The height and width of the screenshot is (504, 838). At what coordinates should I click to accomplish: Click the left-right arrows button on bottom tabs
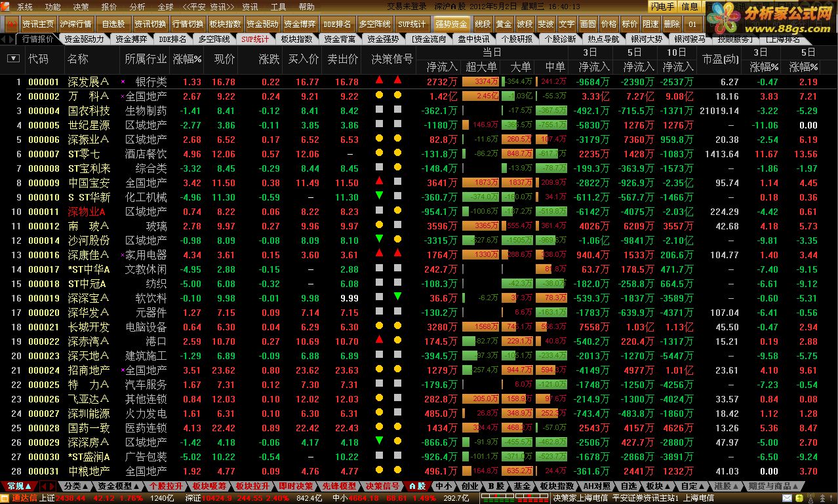click(48, 486)
